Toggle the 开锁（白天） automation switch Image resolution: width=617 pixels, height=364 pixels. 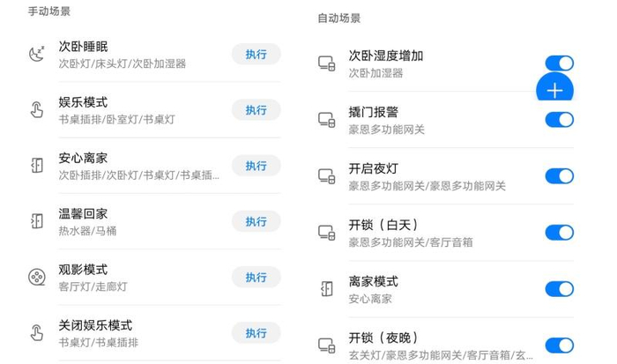pos(559,233)
